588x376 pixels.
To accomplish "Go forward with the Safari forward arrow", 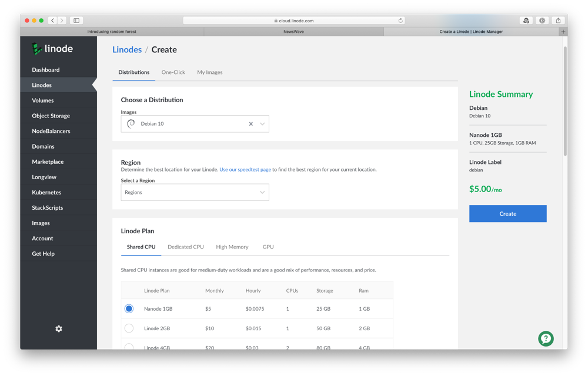I will [x=62, y=21].
